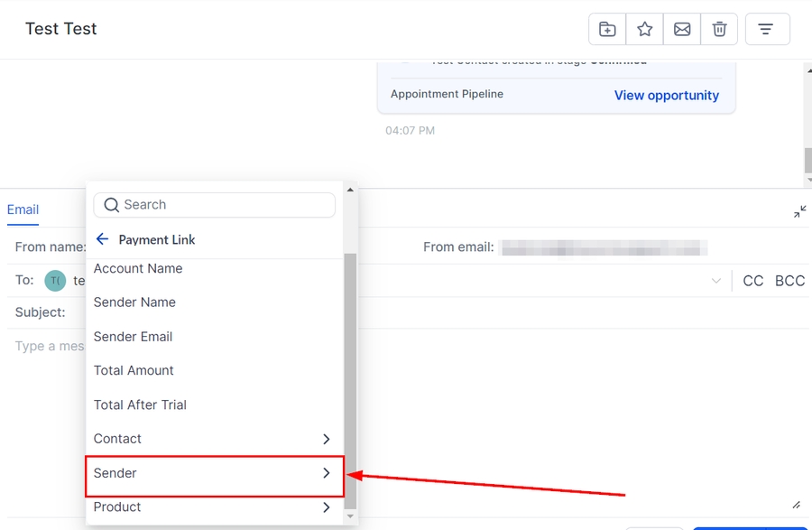This screenshot has height=530, width=812.
Task: Add CC recipients
Action: [x=753, y=281]
